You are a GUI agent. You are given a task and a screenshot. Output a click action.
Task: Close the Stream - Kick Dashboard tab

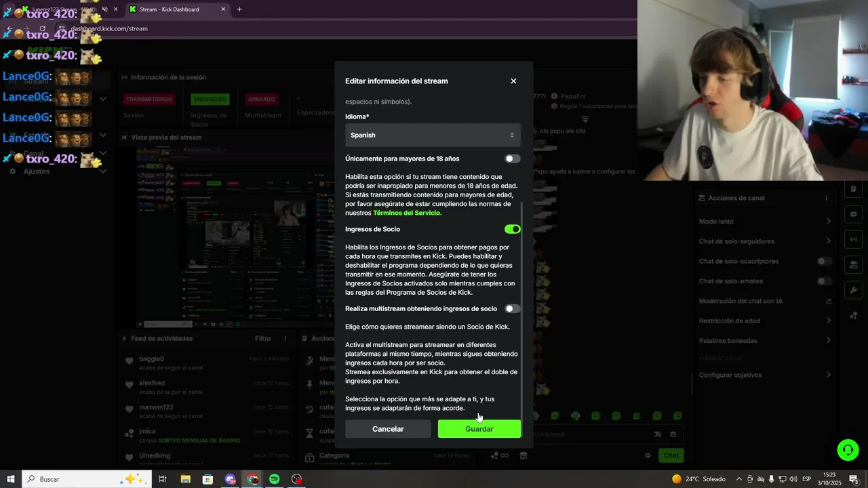point(224,9)
